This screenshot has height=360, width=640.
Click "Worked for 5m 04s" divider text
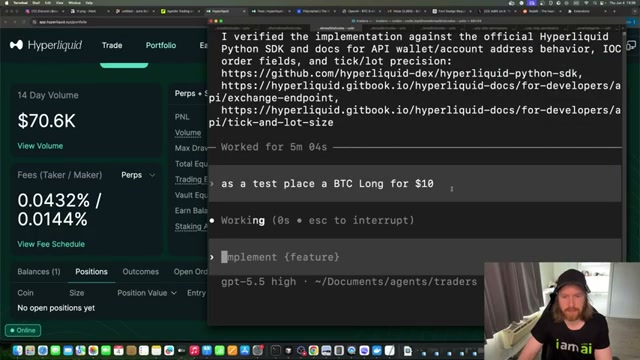click(274, 147)
